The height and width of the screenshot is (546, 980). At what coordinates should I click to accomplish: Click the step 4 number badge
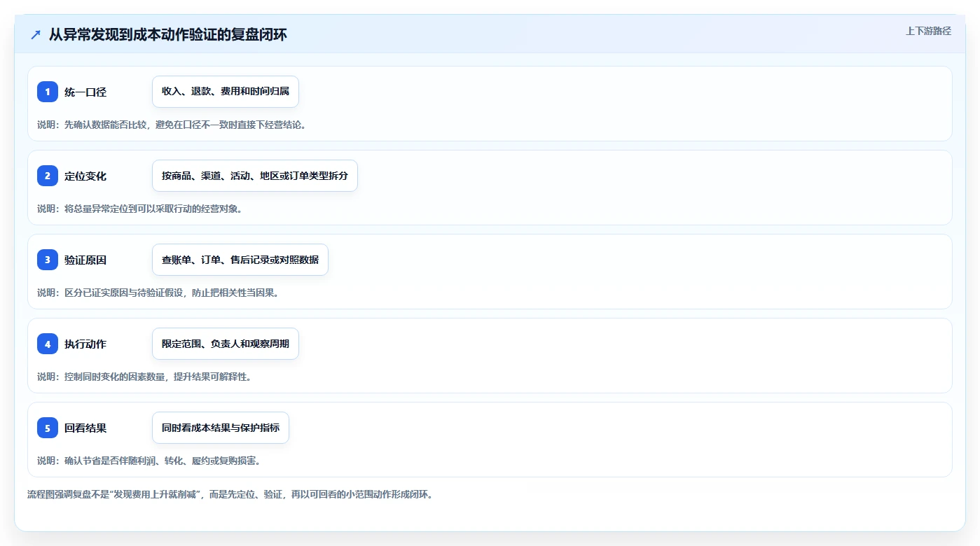click(48, 344)
